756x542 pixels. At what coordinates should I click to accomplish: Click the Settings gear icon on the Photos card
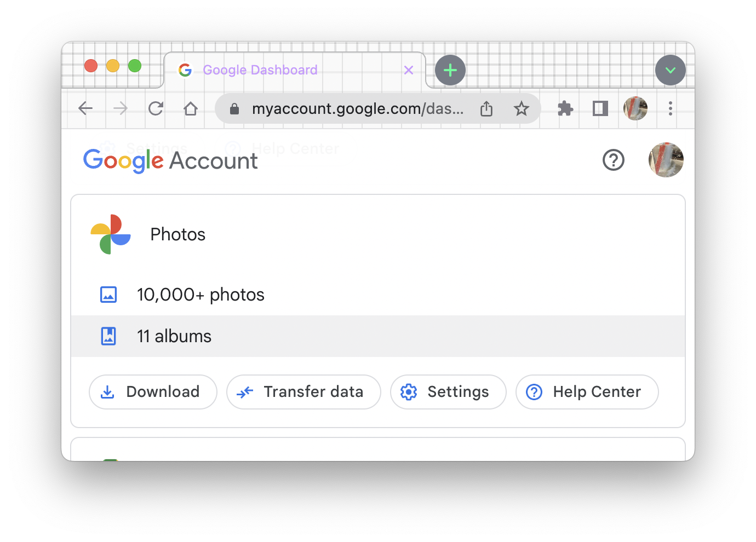(409, 392)
